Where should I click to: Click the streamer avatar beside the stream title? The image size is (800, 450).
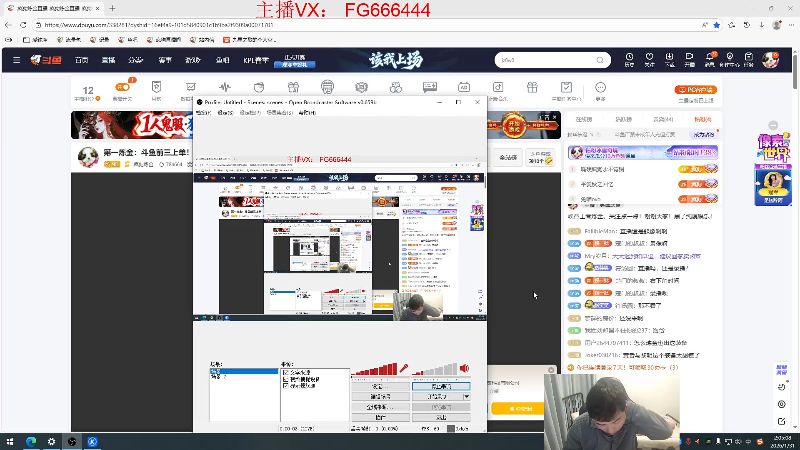pyautogui.click(x=88, y=157)
